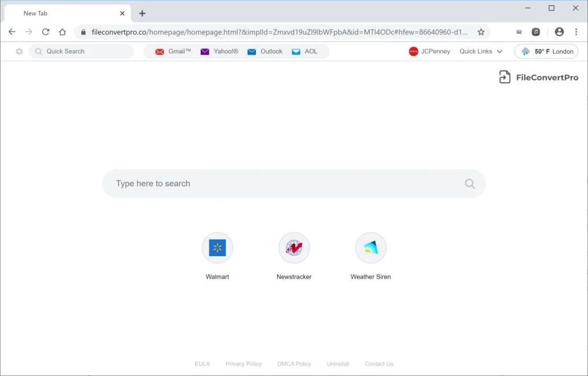Click the toolbar settings gear icon
Image resolution: width=588 pixels, height=376 pixels.
[x=19, y=51]
